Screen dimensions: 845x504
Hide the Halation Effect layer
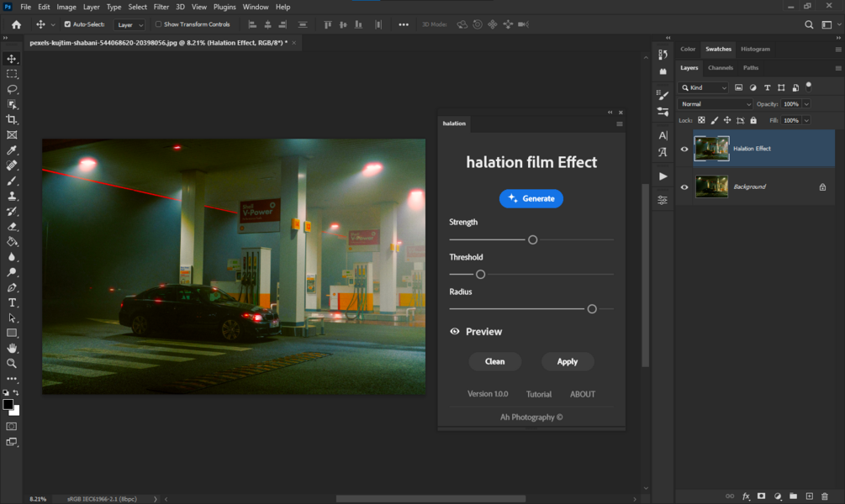point(684,150)
